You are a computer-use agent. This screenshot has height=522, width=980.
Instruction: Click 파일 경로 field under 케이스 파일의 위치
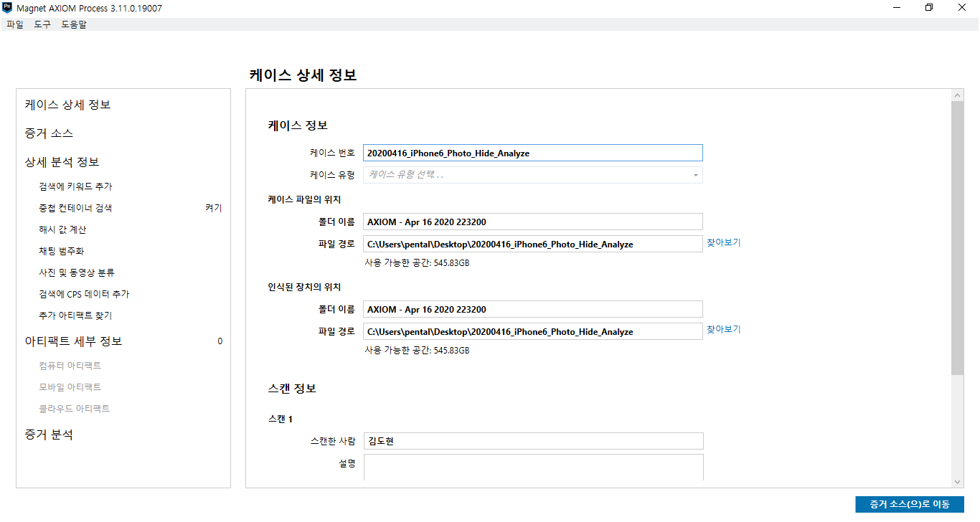533,244
